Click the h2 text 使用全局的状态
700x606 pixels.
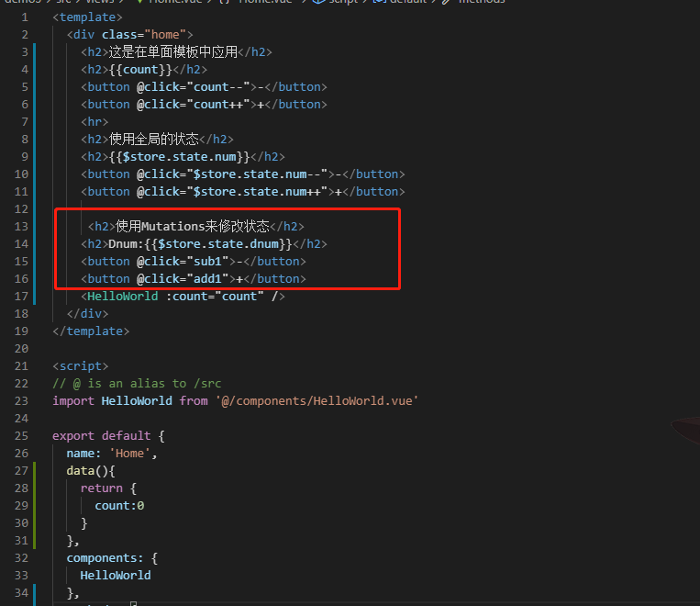click(x=153, y=140)
